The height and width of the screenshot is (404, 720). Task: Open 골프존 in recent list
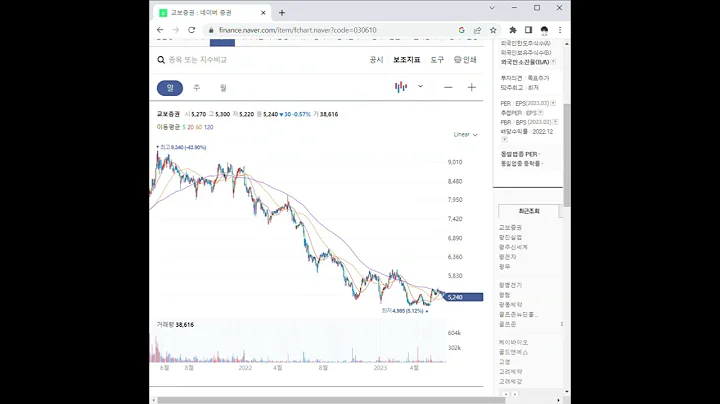507,324
